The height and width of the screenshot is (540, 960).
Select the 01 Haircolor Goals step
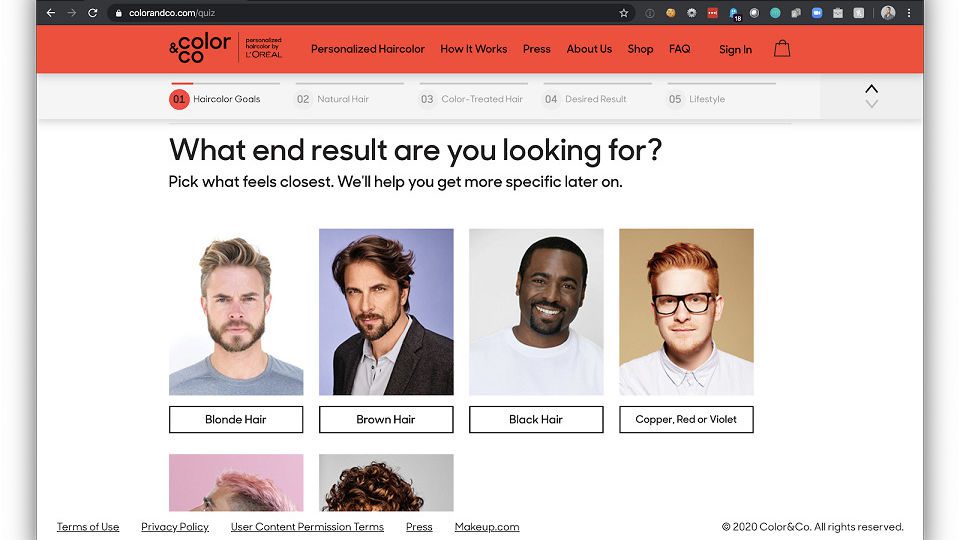click(215, 99)
